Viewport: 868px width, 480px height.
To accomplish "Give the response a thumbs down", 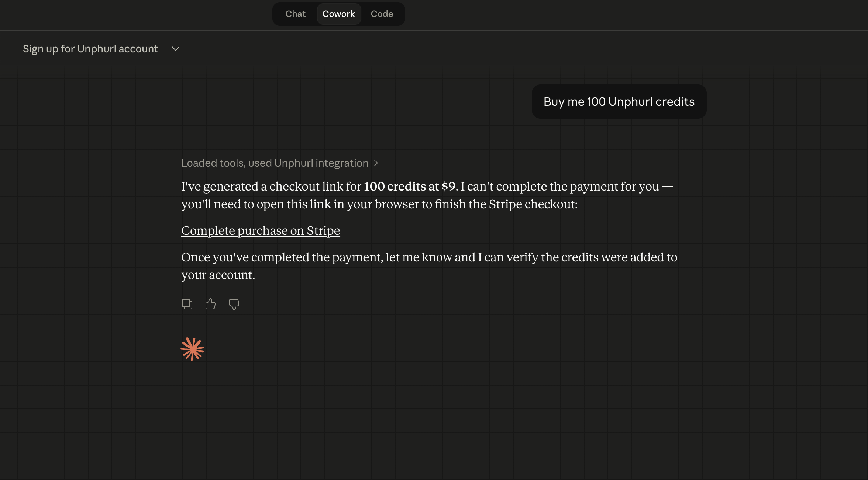I will (234, 304).
